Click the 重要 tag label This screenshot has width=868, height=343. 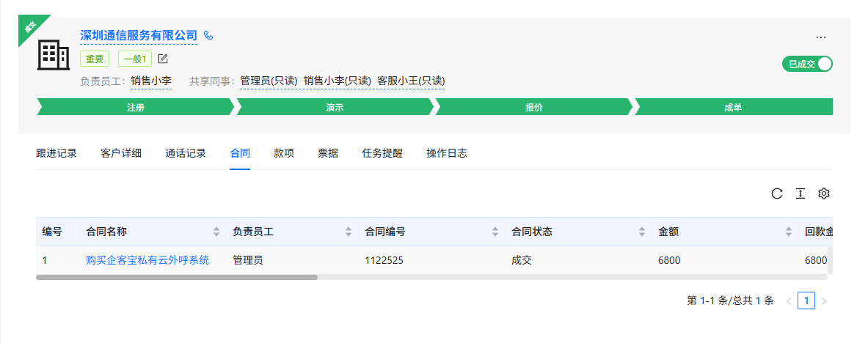click(95, 59)
